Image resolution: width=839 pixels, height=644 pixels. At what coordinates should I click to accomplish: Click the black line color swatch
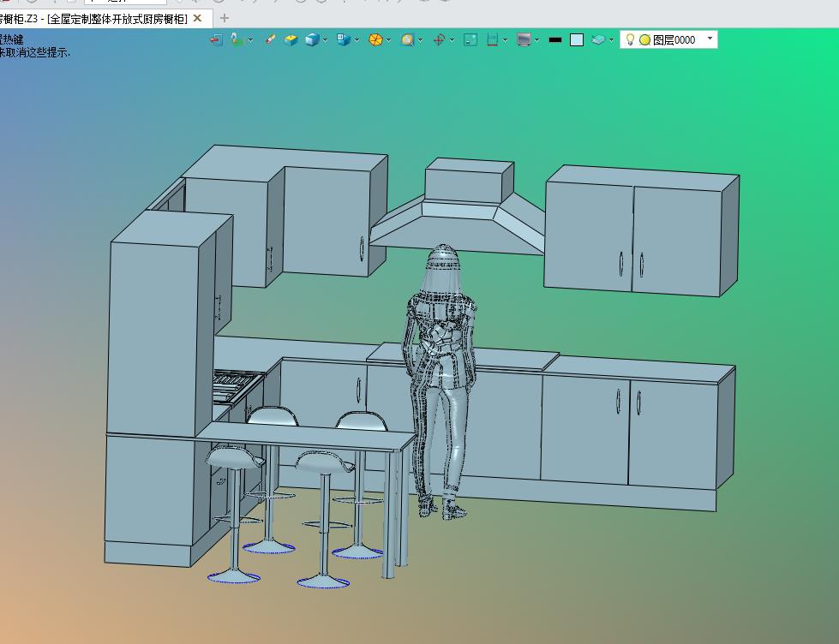pyautogui.click(x=555, y=40)
